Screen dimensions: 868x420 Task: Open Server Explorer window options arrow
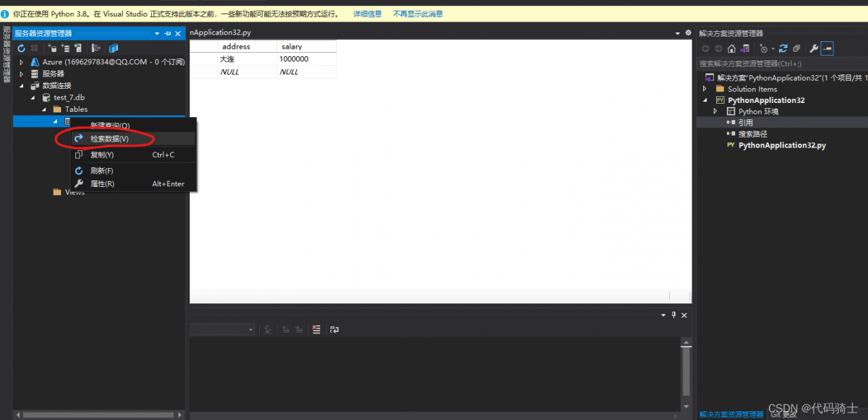[x=157, y=33]
